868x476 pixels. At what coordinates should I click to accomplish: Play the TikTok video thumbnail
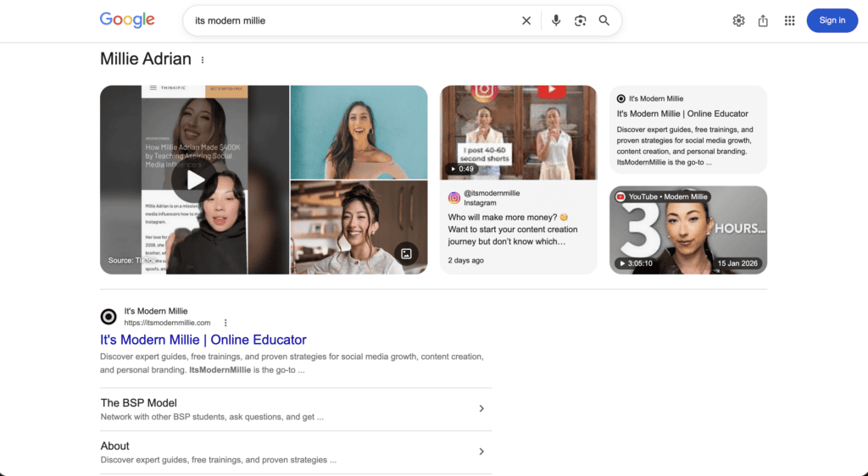pyautogui.click(x=194, y=180)
